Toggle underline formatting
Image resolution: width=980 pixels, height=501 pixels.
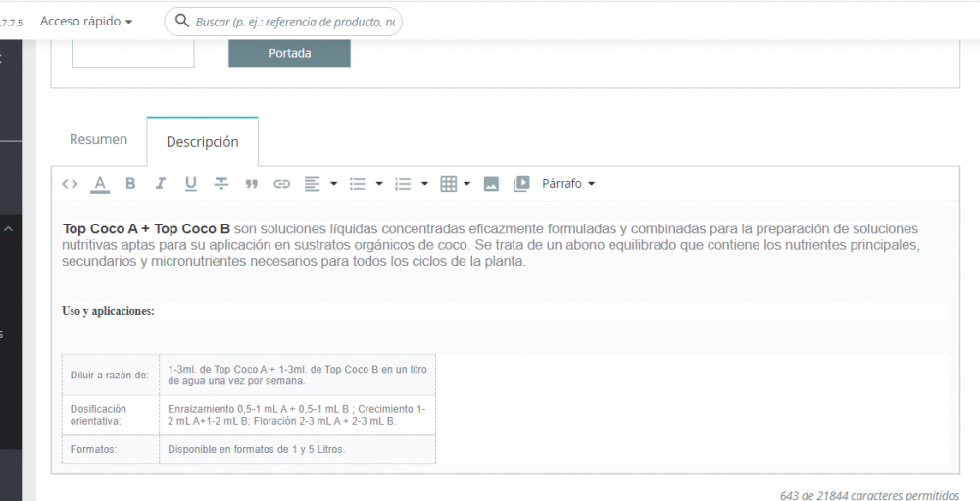click(191, 184)
